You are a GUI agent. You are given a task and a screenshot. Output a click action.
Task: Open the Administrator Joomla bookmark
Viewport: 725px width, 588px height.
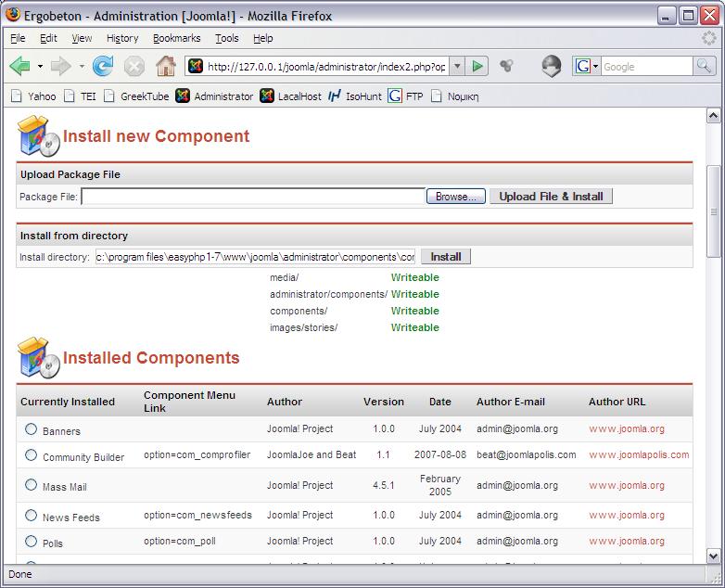pos(214,96)
